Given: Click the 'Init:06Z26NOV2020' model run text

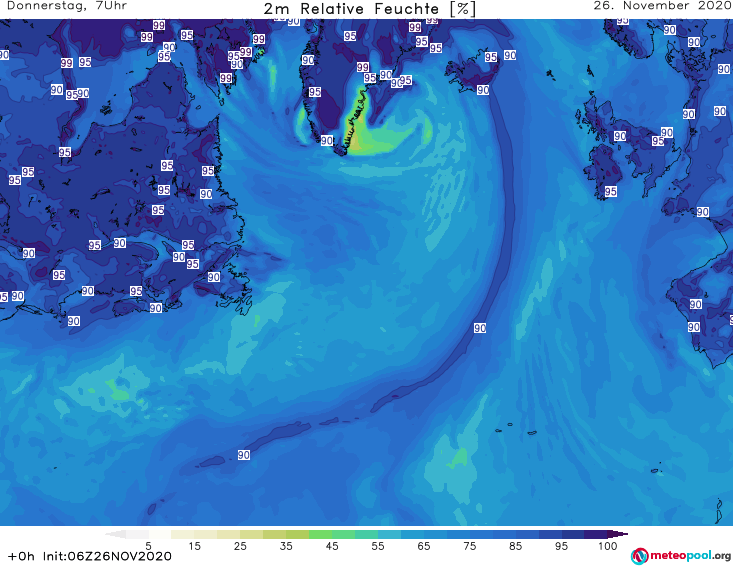Looking at the screenshot, I should coord(107,556).
